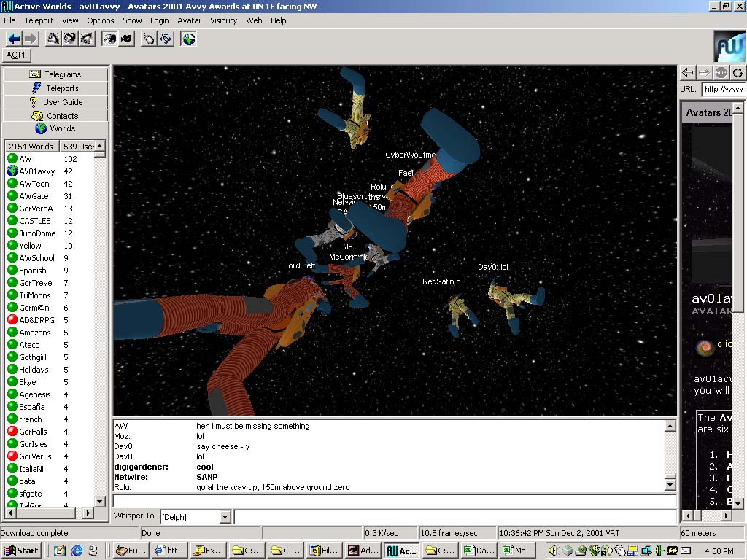747x560 pixels.
Task: Open the Visibility menu
Action: [x=224, y=20]
